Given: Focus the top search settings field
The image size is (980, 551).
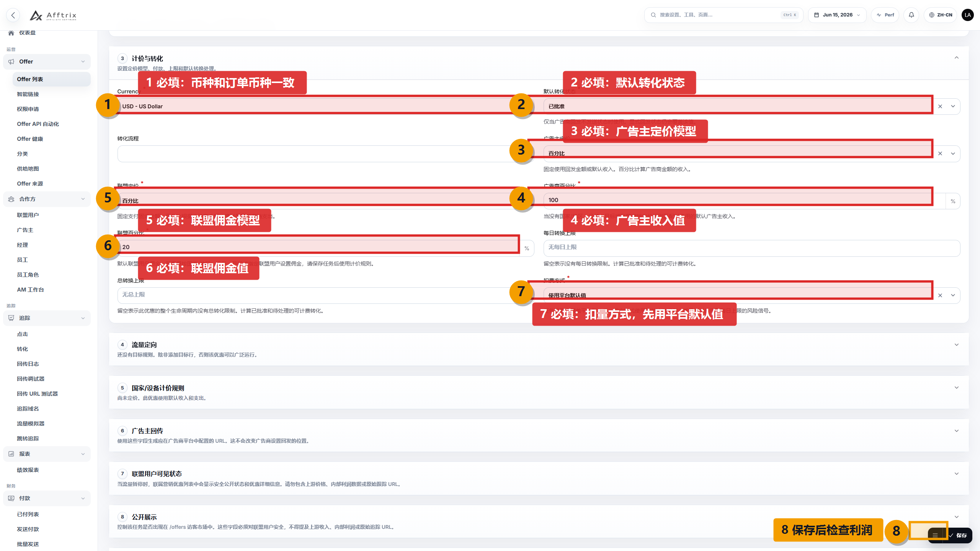Looking at the screenshot, I should 724,15.
